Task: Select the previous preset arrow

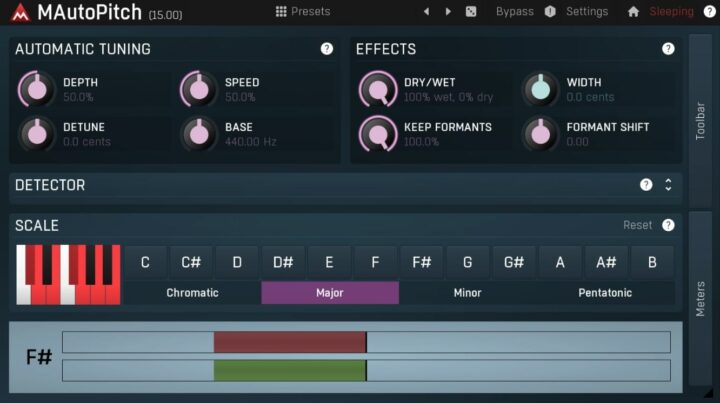Action: [426, 12]
